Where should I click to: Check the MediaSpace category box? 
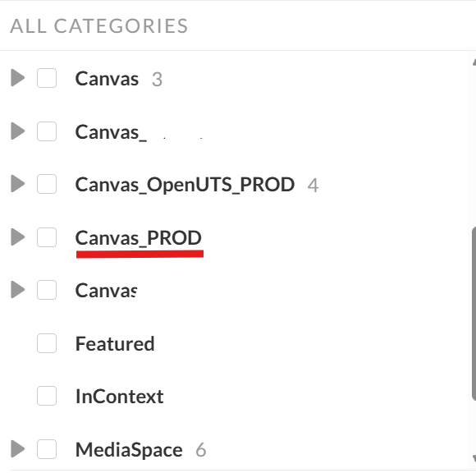pyautogui.click(x=47, y=449)
